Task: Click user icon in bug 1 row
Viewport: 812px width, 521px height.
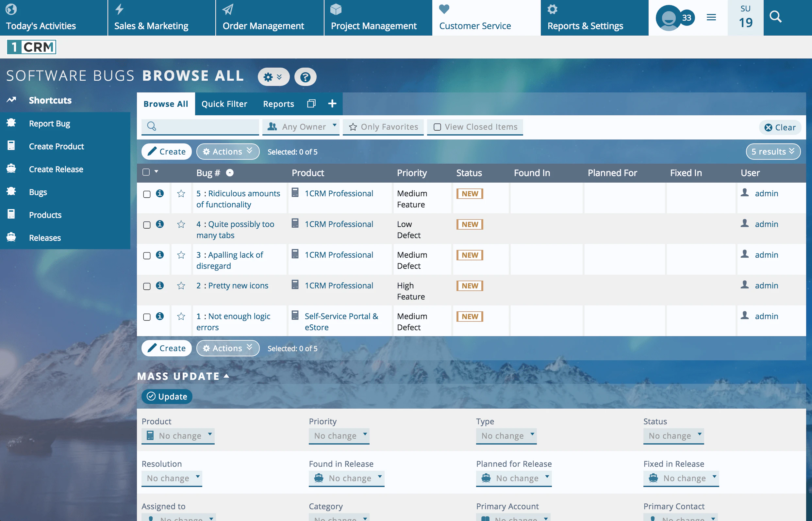Action: point(745,315)
